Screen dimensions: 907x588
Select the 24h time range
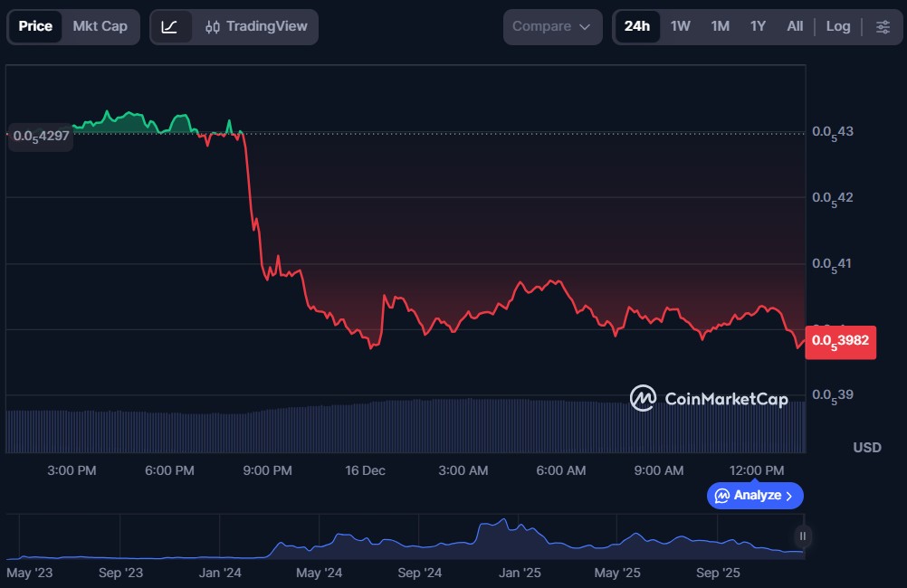tap(636, 26)
